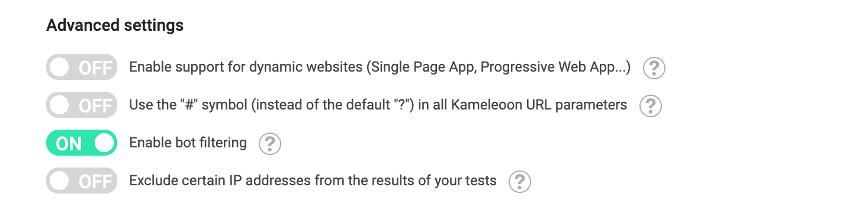Click "Exclude certain IP addresses" label text
Image resolution: width=868 pixels, height=219 pixels.
point(313,180)
